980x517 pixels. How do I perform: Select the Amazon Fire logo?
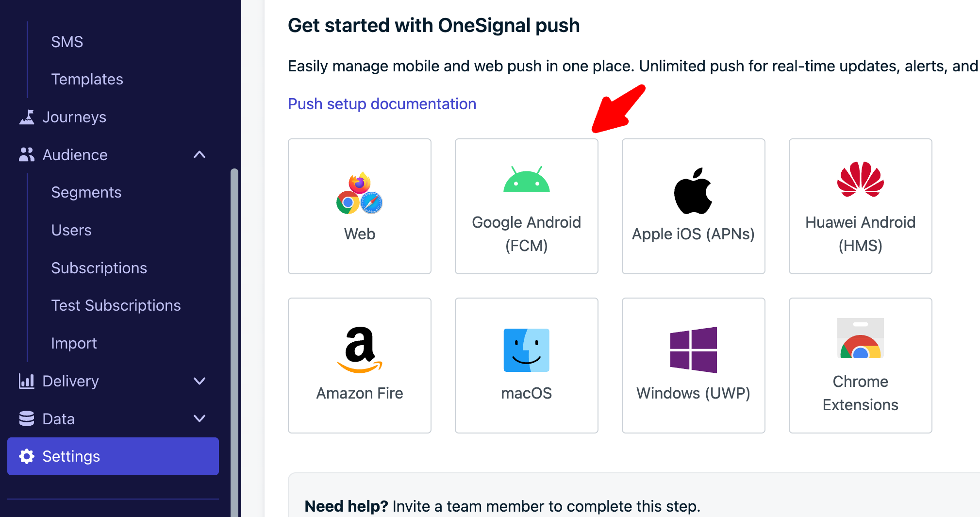click(359, 350)
